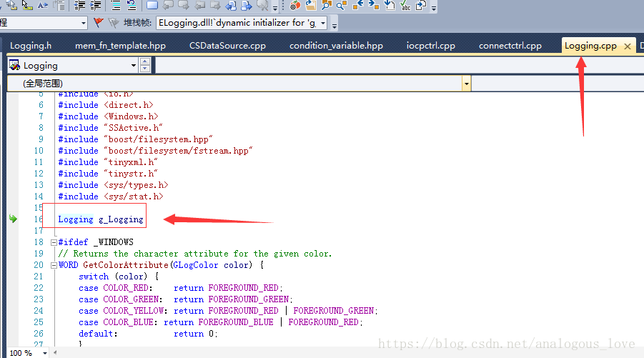The height and width of the screenshot is (358, 644).
Task: Click the red flag threads icon
Action: (98, 23)
